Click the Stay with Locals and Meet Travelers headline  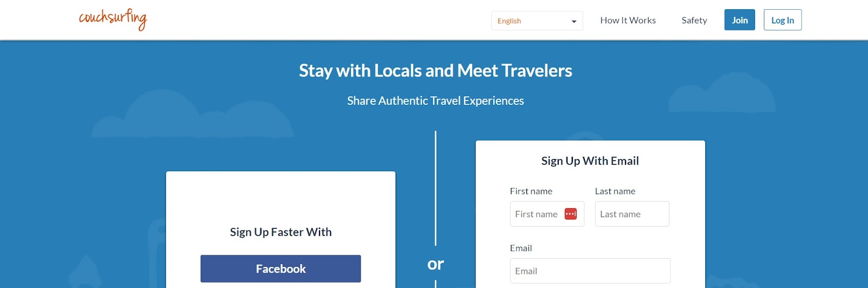pyautogui.click(x=436, y=71)
